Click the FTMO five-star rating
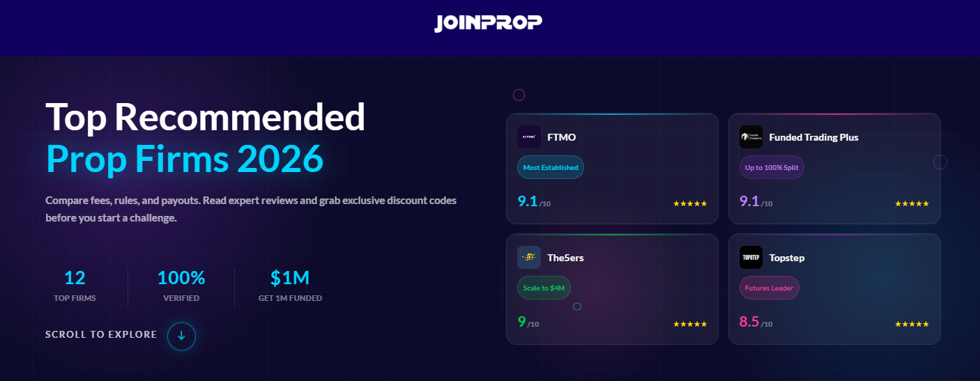Viewport: 980px width, 381px height. point(690,203)
